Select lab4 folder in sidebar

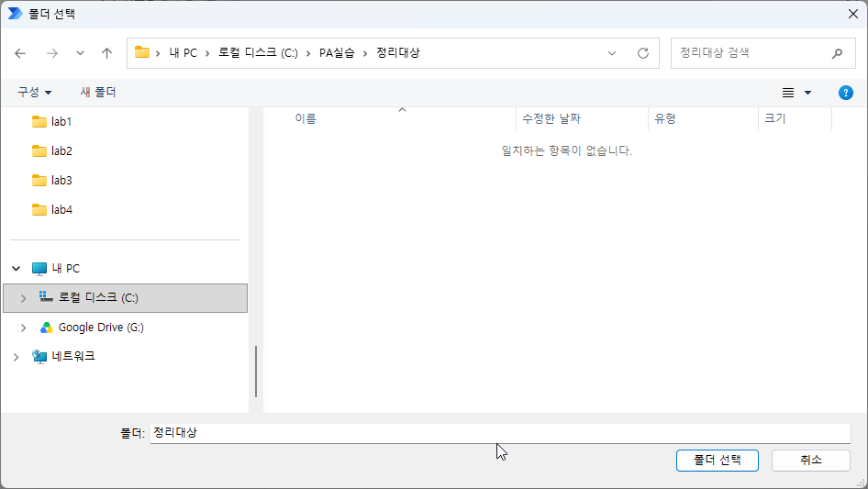pos(51,209)
